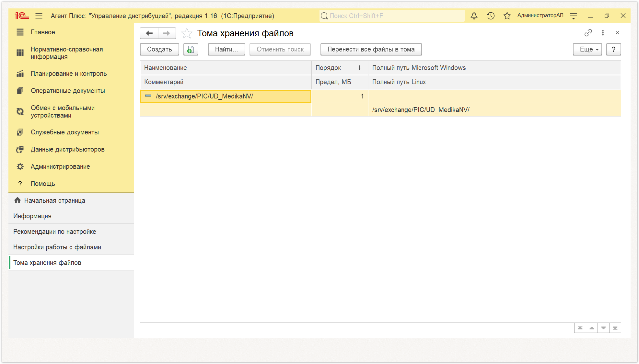Open help with question mark button

[x=613, y=49]
